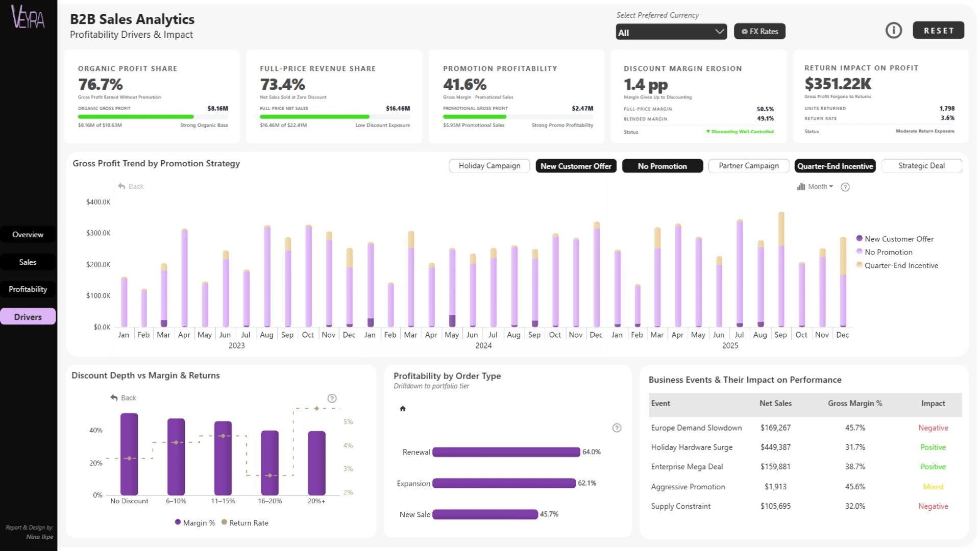Click the bar chart icon next to Month

pyautogui.click(x=801, y=187)
